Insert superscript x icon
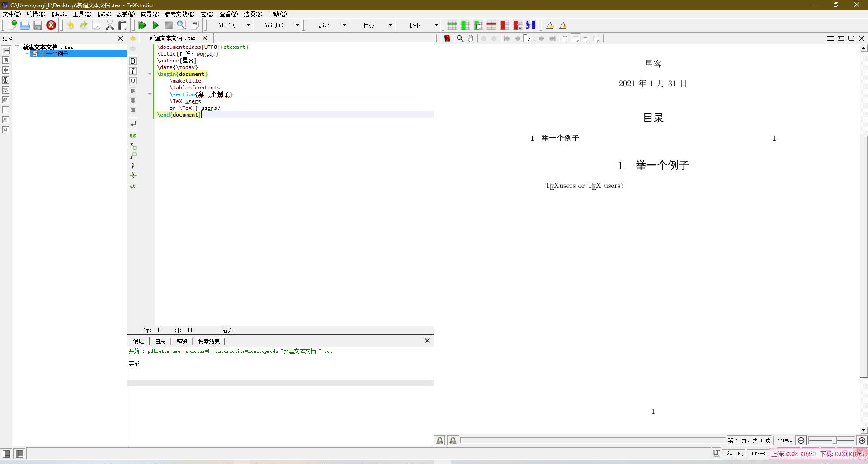Viewport: 868px width, 464px height. point(133,156)
